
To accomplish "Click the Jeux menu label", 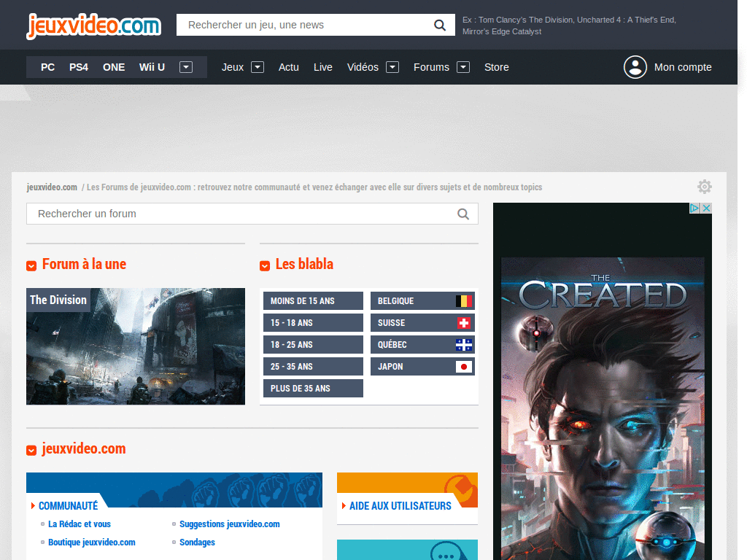I will [x=233, y=67].
